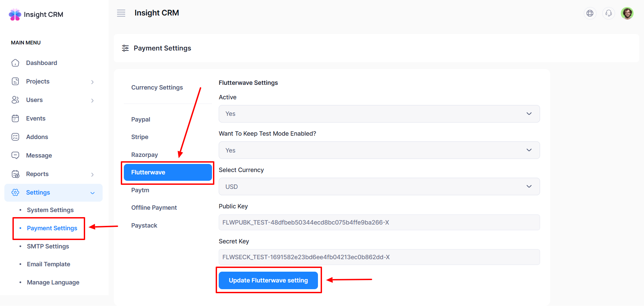Open the Select Currency dropdown
Viewport: 644px width, 306px height.
point(379,186)
